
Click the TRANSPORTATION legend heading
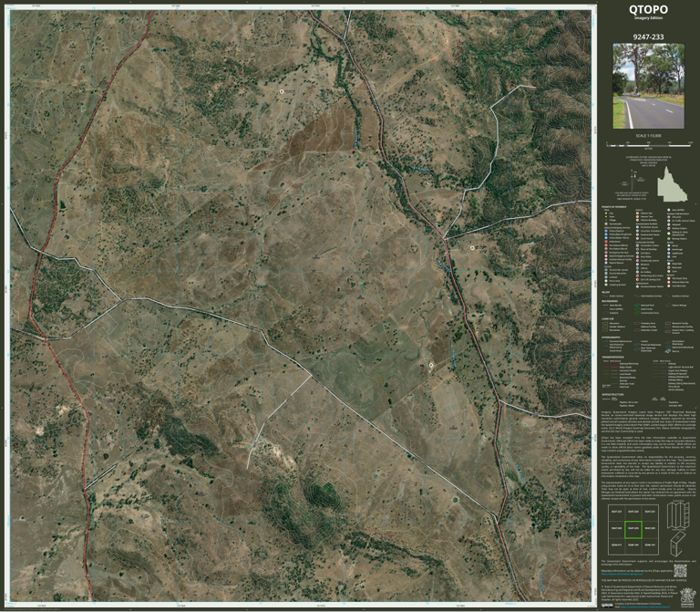coord(612,357)
